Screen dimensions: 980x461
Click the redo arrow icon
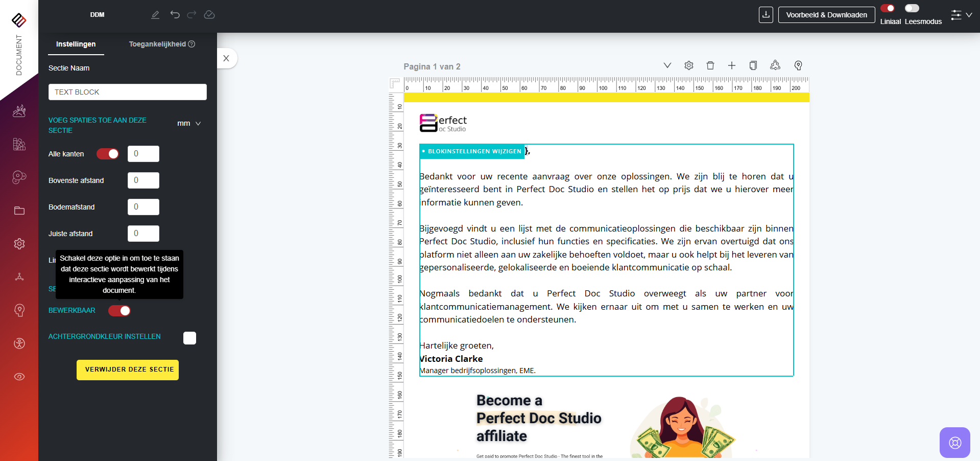point(192,15)
